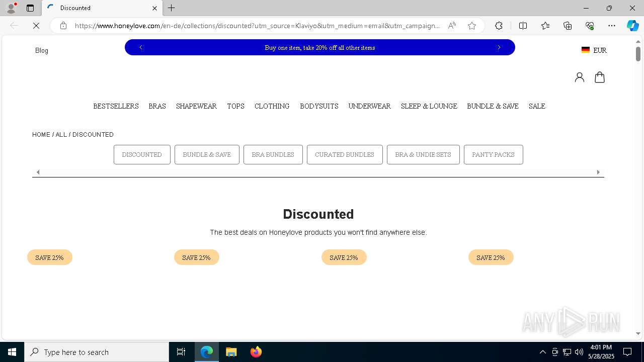Click right arrow of category scroller

598,172
